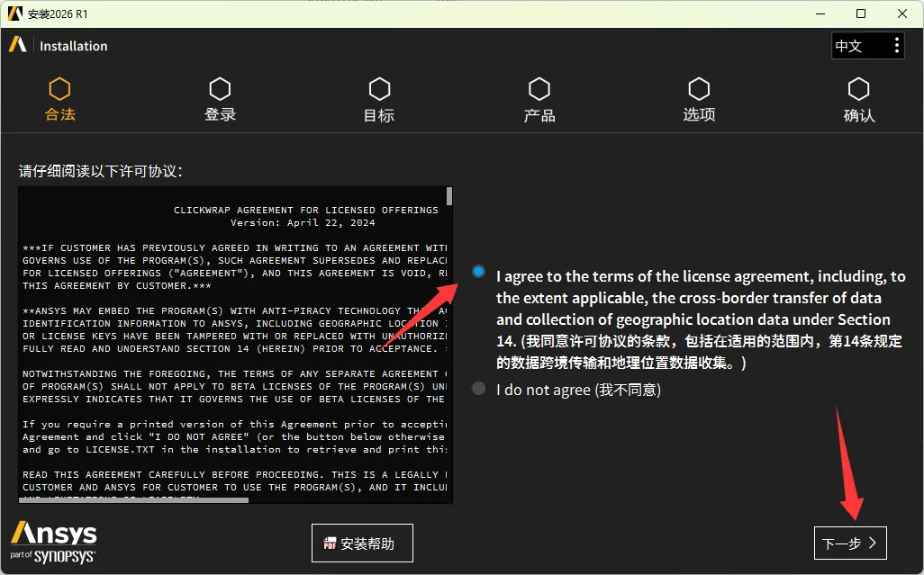
Task: Close the installer window
Action: point(902,13)
